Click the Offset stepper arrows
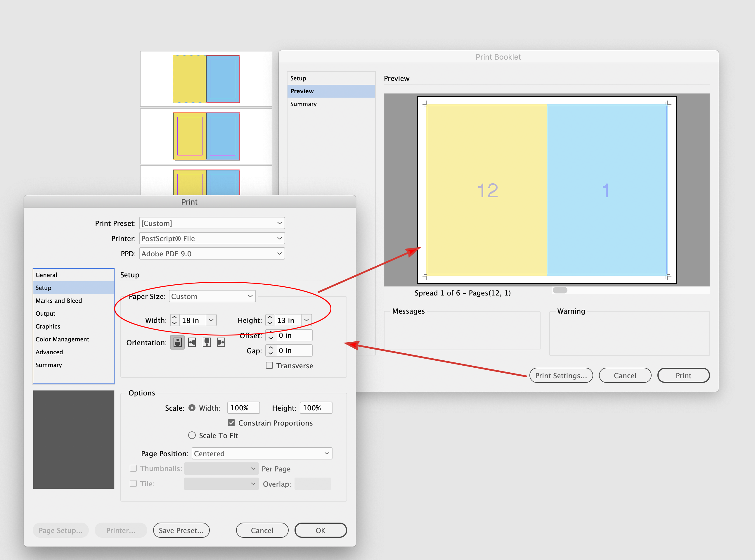This screenshot has height=560, width=755. [x=271, y=335]
